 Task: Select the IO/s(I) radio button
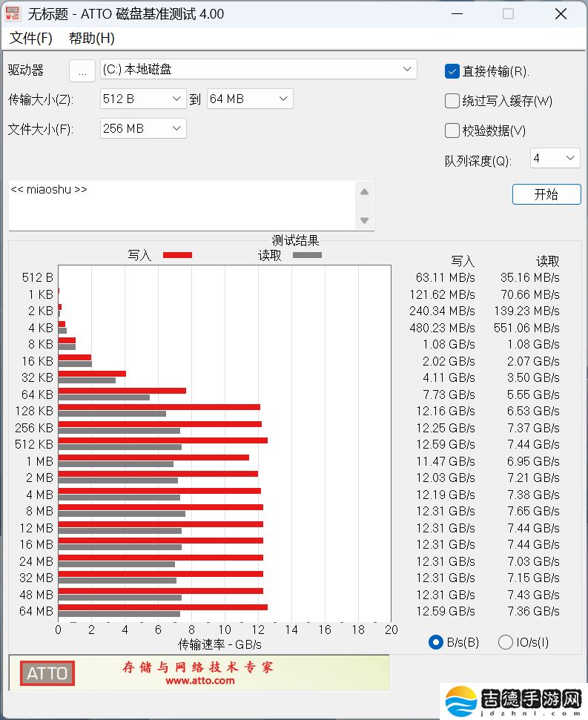(x=506, y=642)
